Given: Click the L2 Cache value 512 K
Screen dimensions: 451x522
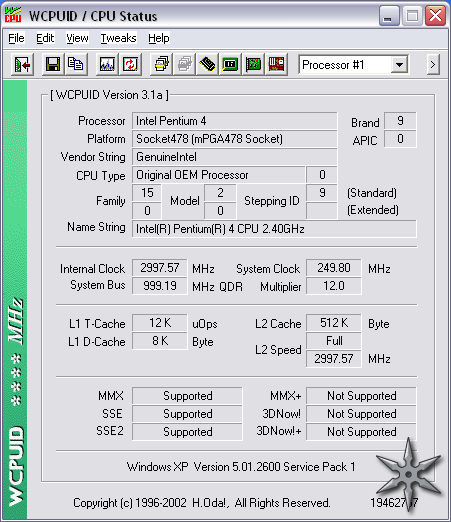Looking at the screenshot, I should [334, 323].
